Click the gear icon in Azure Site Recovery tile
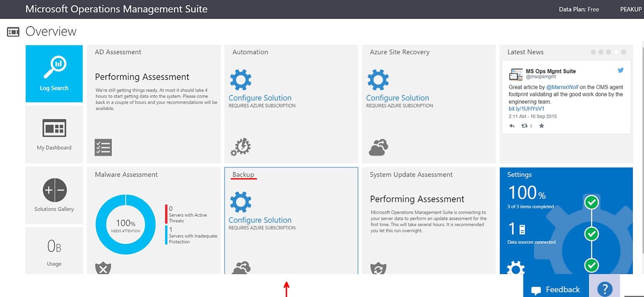This screenshot has width=644, height=297. pos(378,80)
